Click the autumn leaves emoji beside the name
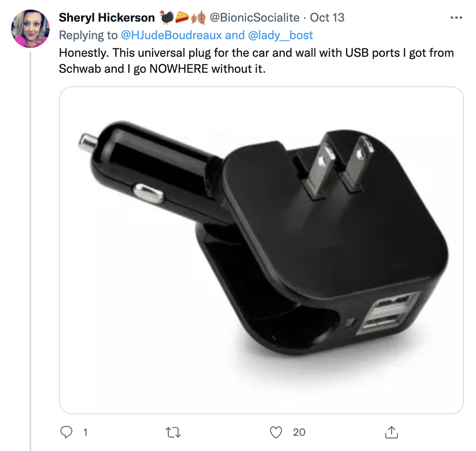 pyautogui.click(x=198, y=18)
